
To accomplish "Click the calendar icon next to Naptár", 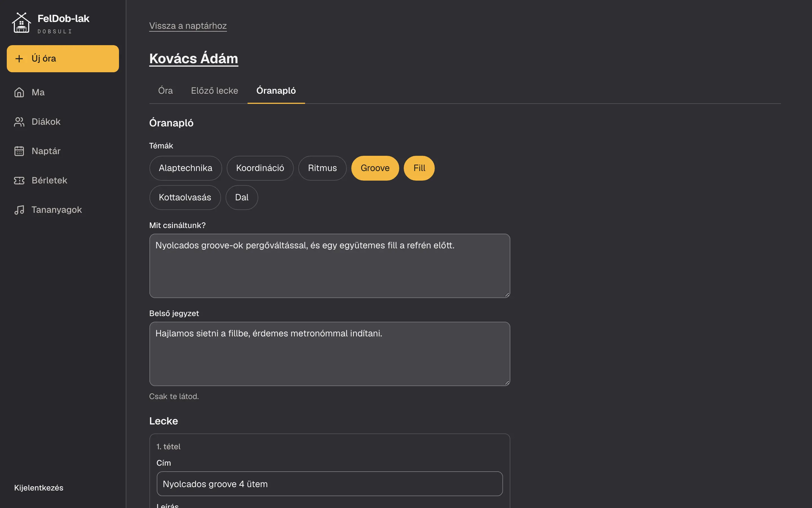I will click(19, 151).
